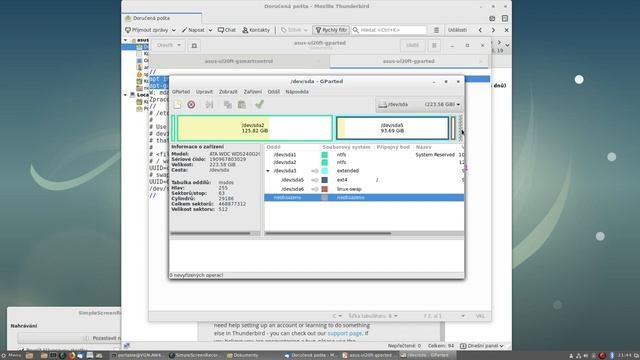
Task: Switch to Dokumenty in the taskbar
Action: point(242,356)
